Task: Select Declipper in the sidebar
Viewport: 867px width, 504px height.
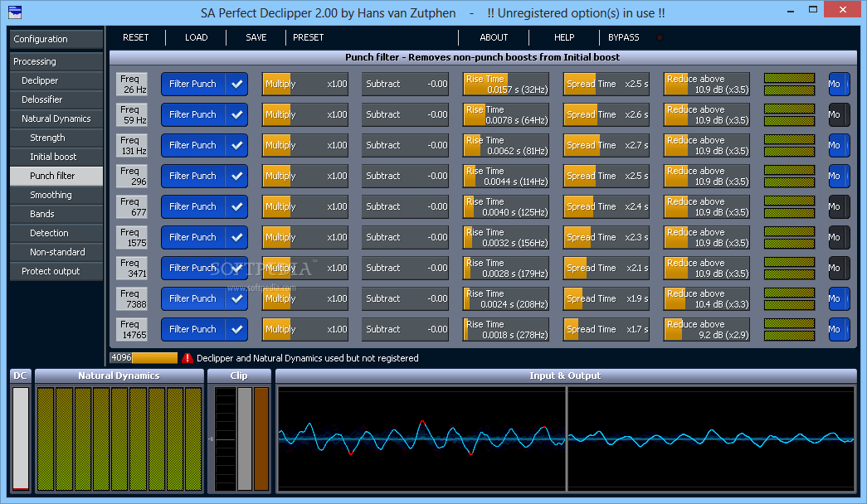Action: pyautogui.click(x=56, y=80)
